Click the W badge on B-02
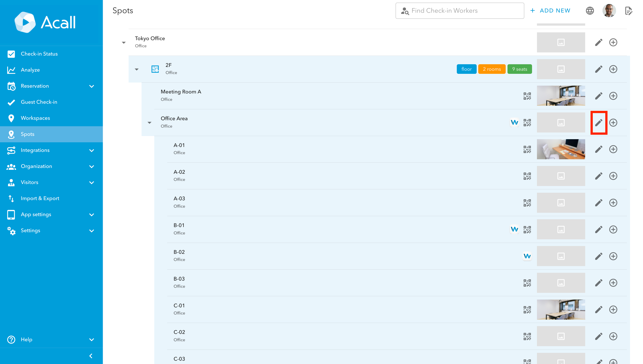 click(527, 256)
